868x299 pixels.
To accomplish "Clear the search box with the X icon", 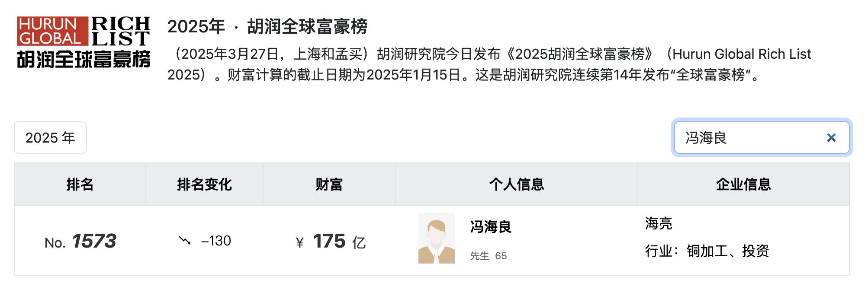I will 831,138.
